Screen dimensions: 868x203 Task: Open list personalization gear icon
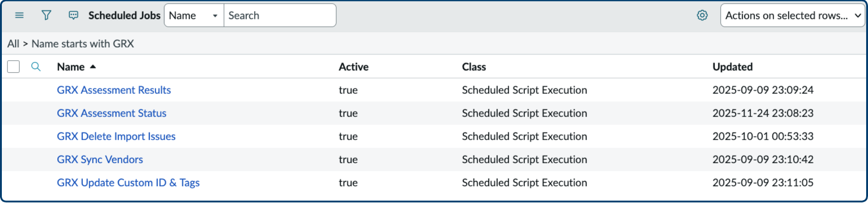(x=702, y=15)
